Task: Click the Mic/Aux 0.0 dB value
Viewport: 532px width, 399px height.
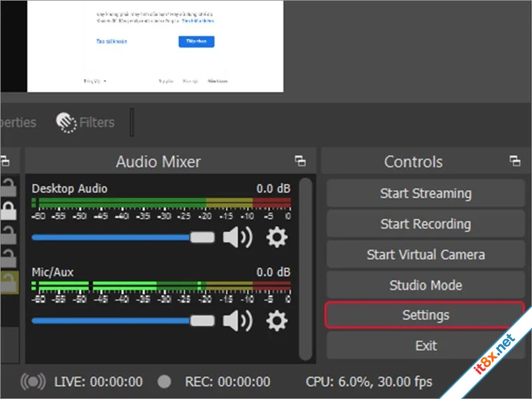Action: point(273,272)
